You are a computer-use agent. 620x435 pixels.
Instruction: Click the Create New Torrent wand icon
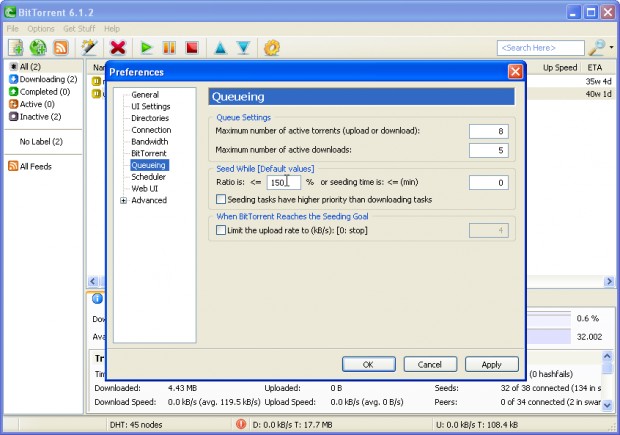coord(89,48)
